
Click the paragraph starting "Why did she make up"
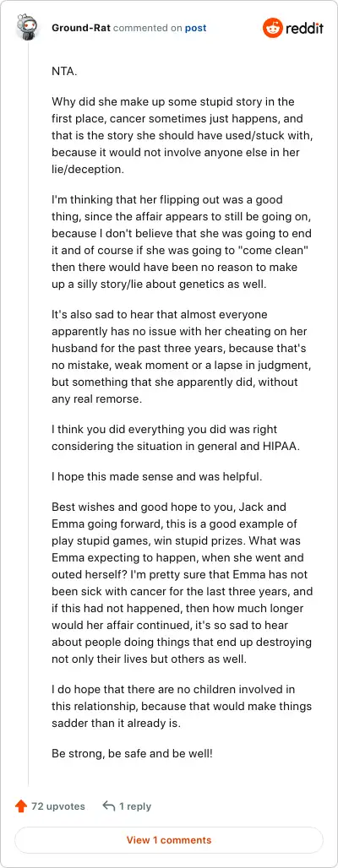point(178,136)
